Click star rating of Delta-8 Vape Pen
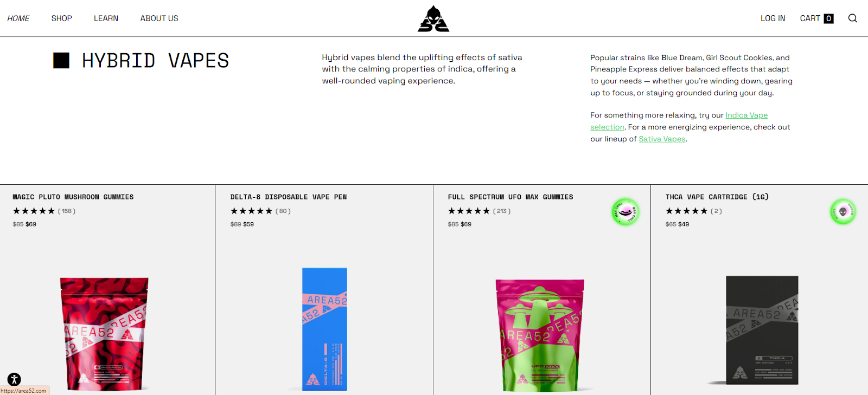The image size is (868, 395). [251, 211]
